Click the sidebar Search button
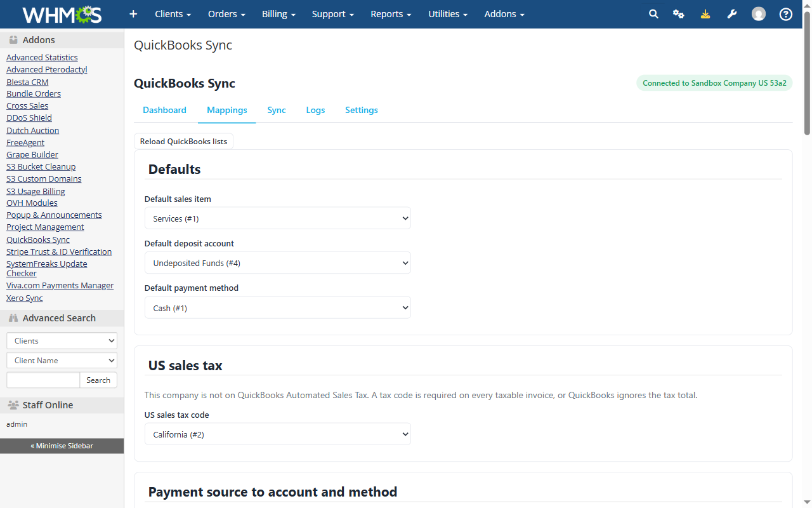This screenshot has width=812, height=508. pos(98,380)
